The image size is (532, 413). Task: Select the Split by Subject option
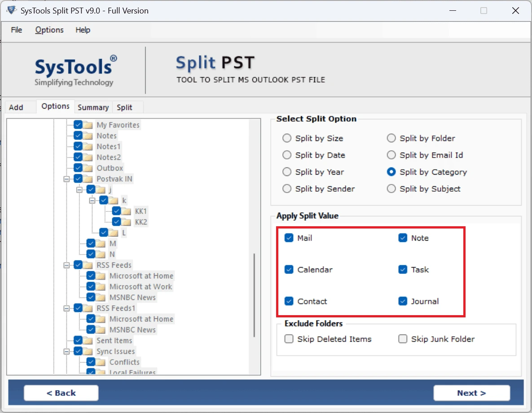pos(391,189)
